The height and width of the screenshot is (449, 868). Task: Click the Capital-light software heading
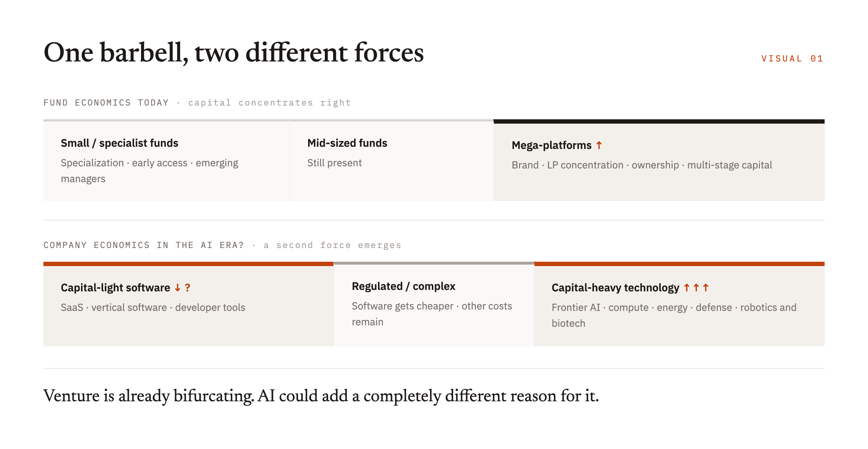point(115,288)
